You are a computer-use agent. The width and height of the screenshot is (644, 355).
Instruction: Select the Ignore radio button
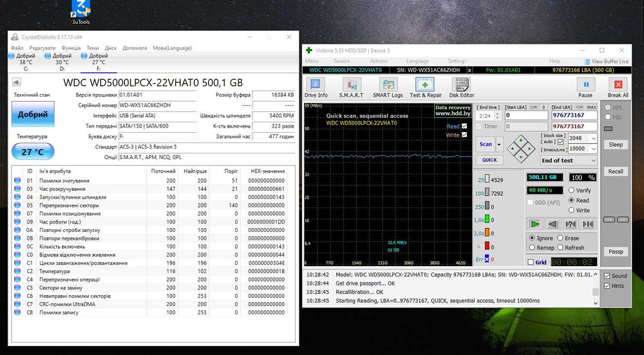[533, 238]
